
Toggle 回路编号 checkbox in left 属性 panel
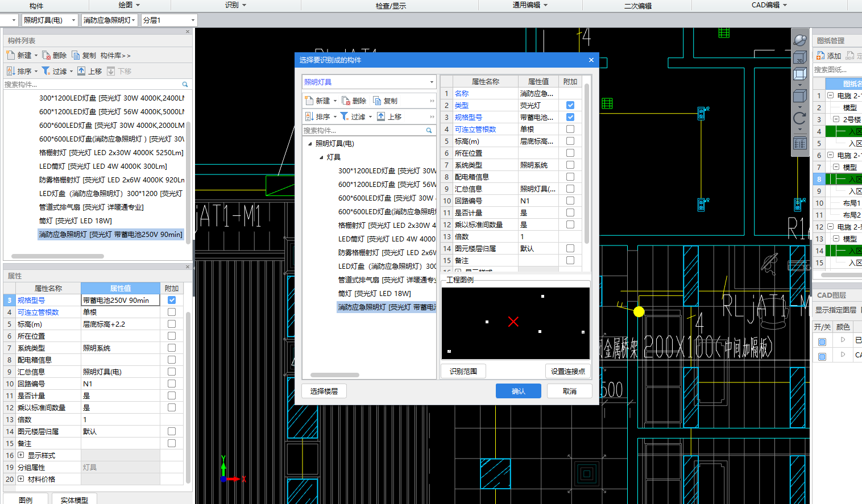(172, 384)
